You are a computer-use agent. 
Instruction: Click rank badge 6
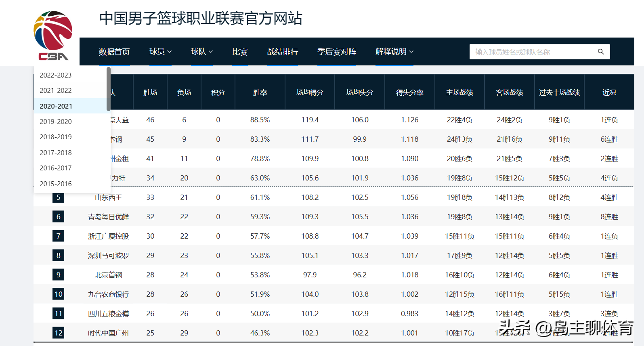point(59,217)
